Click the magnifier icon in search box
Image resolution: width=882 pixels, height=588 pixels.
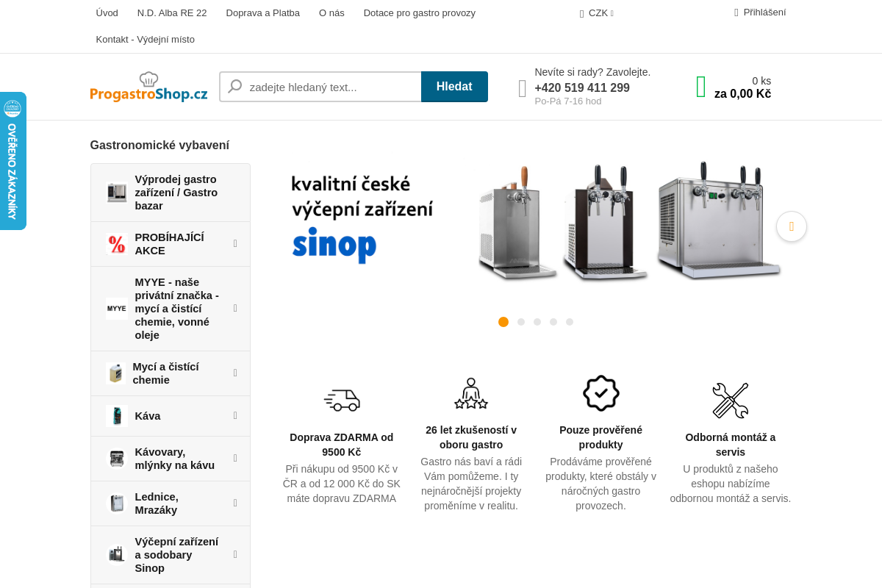(235, 87)
